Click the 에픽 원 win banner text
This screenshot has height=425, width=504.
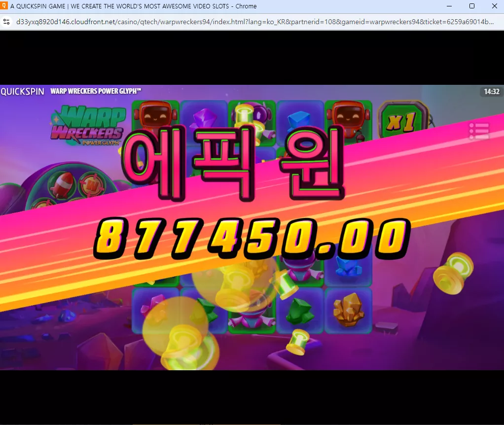(233, 162)
